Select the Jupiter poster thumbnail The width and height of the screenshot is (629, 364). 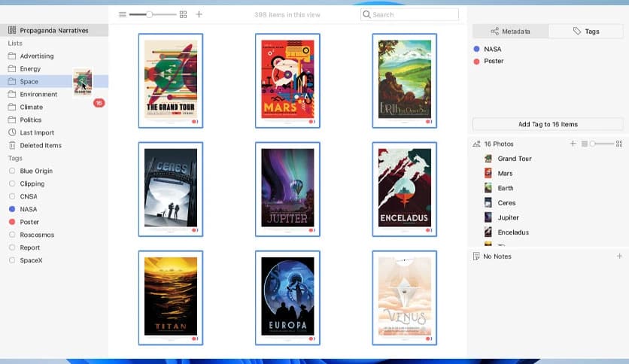[287, 190]
